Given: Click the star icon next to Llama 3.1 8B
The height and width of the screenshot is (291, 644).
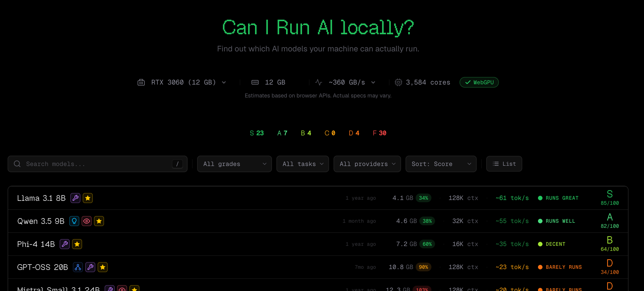Looking at the screenshot, I should pos(88,198).
